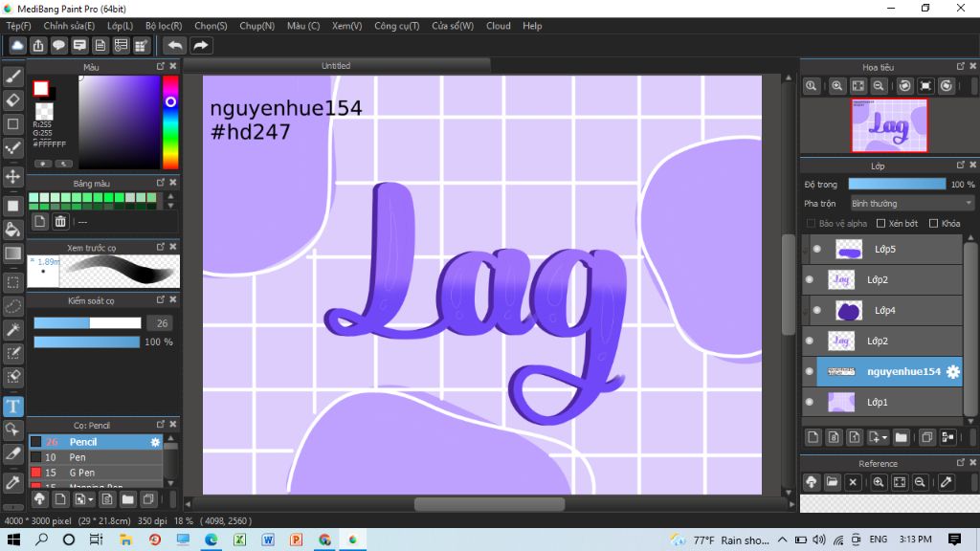
Task: Open the Công cụ(T) menu
Action: [x=397, y=26]
